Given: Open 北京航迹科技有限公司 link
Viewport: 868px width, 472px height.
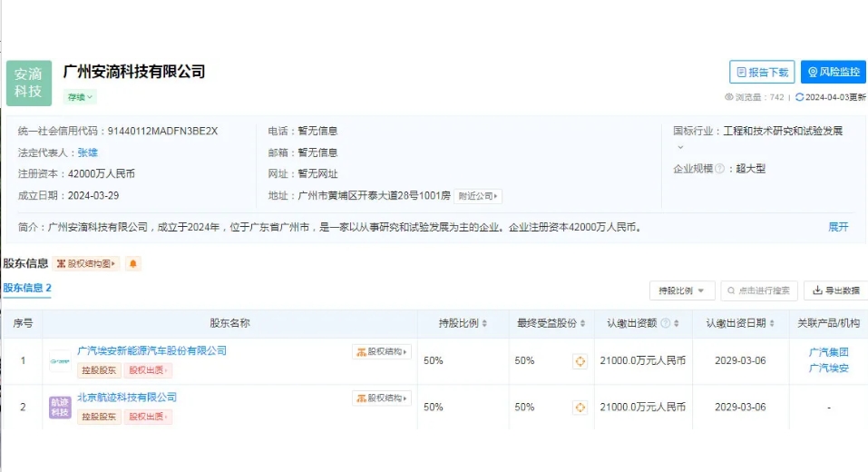Looking at the screenshot, I should point(127,398).
